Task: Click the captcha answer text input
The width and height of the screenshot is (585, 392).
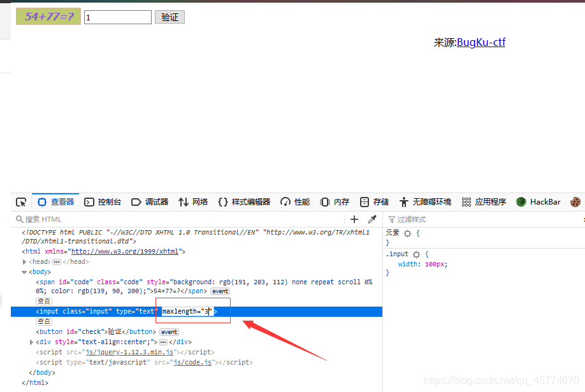Action: [117, 17]
